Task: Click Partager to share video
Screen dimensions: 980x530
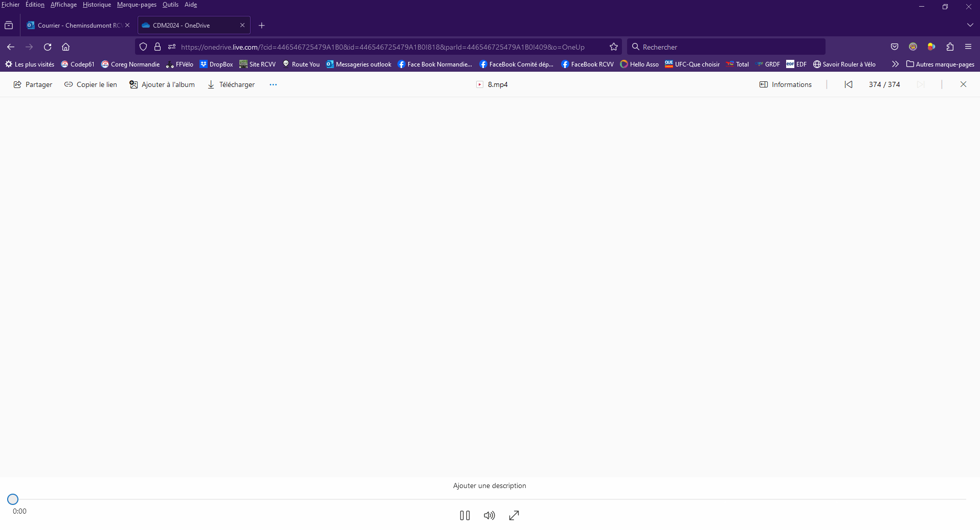Action: coord(33,84)
